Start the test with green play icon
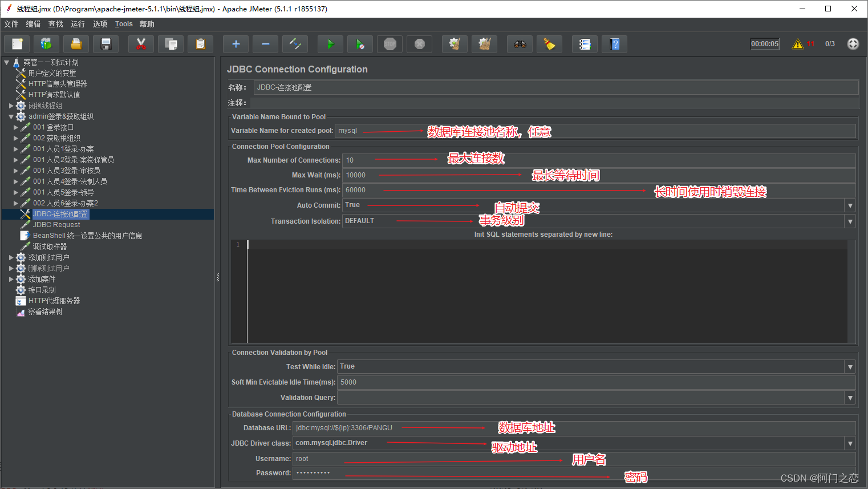The image size is (868, 489). click(x=331, y=44)
